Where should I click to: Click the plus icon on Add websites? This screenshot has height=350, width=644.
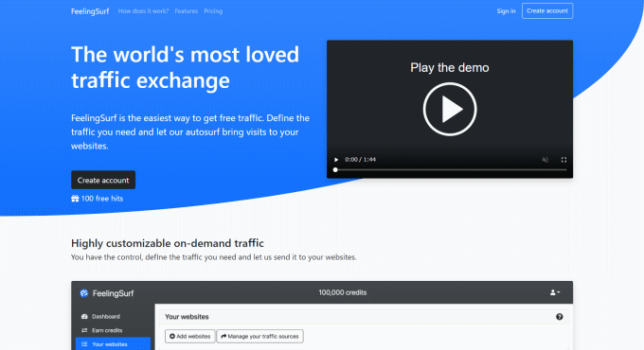click(x=172, y=336)
